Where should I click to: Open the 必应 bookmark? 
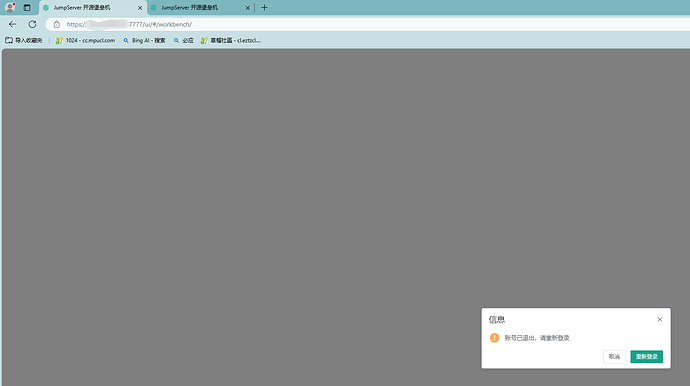[x=184, y=40]
